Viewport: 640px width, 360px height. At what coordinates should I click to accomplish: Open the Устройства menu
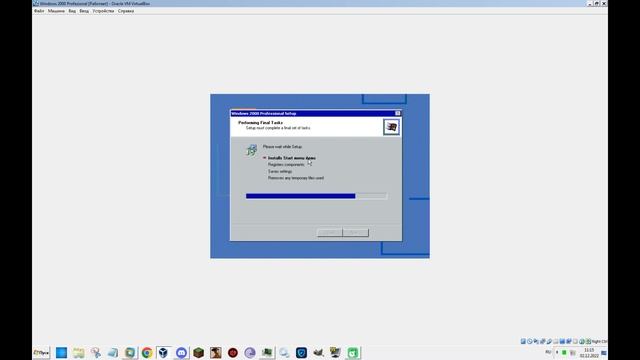pyautogui.click(x=103, y=11)
